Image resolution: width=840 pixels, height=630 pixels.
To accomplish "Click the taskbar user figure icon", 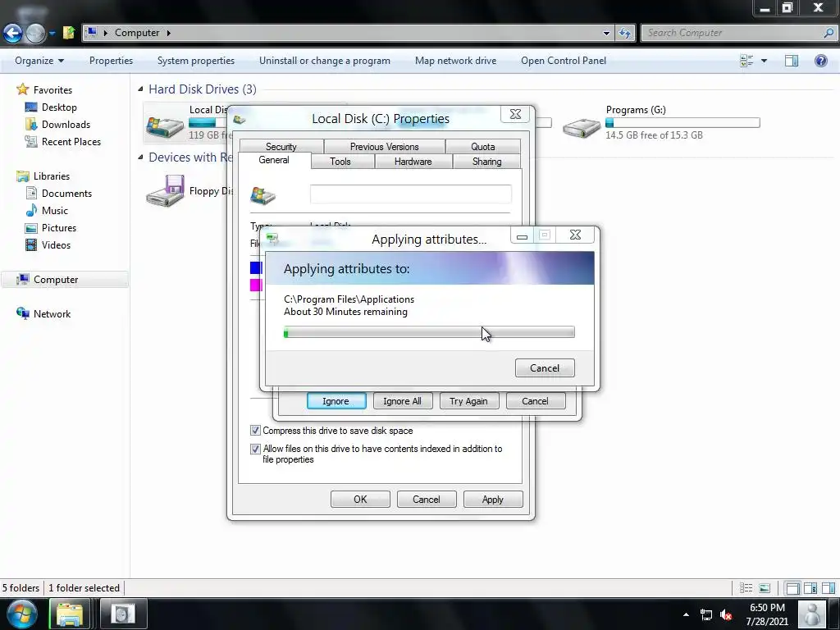I will [812, 614].
